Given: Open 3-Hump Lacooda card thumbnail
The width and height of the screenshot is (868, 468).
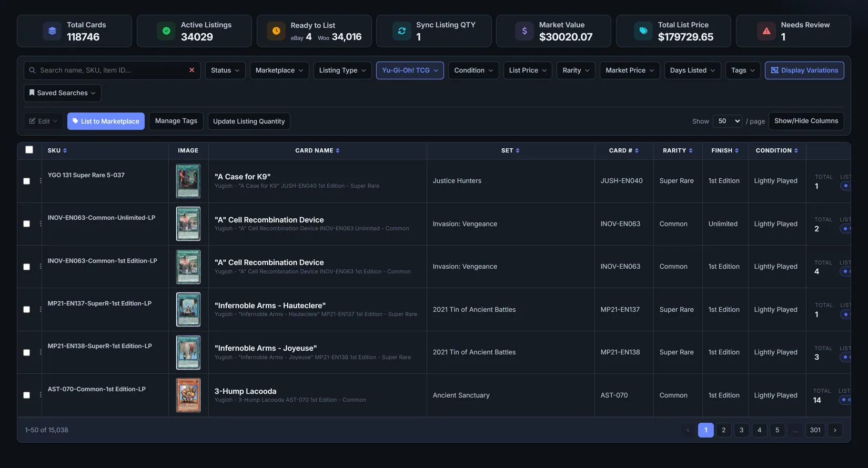Looking at the screenshot, I should pyautogui.click(x=188, y=395).
